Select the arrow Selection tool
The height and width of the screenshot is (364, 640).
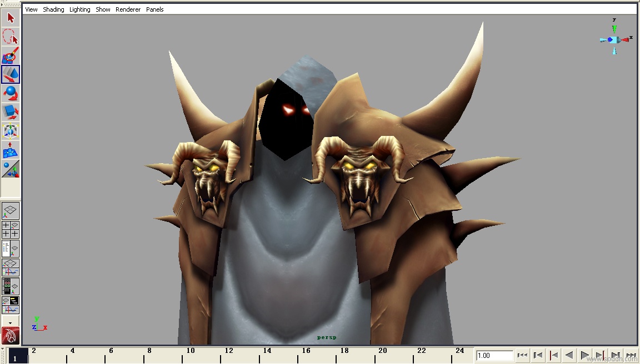coord(11,18)
